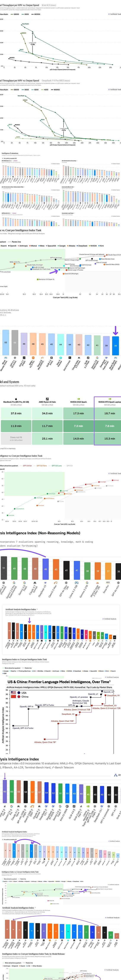This screenshot has height=980, width=121.
Task: Click the Meta logo under the first bar valued 52
Action: (5, 358)
